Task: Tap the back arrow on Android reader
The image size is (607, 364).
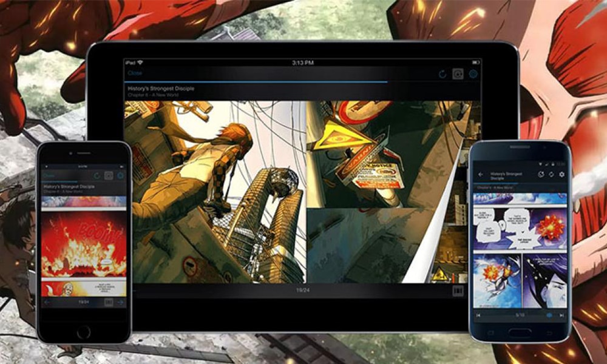Action: point(481,175)
